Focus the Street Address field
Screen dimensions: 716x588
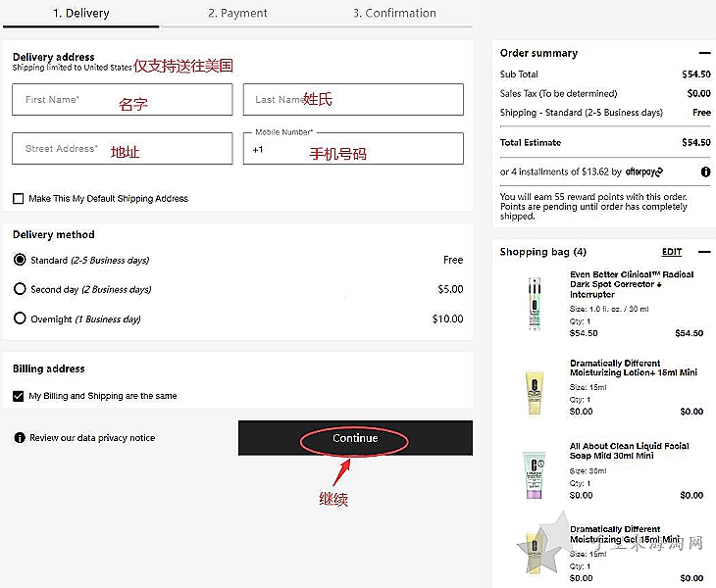click(x=123, y=149)
